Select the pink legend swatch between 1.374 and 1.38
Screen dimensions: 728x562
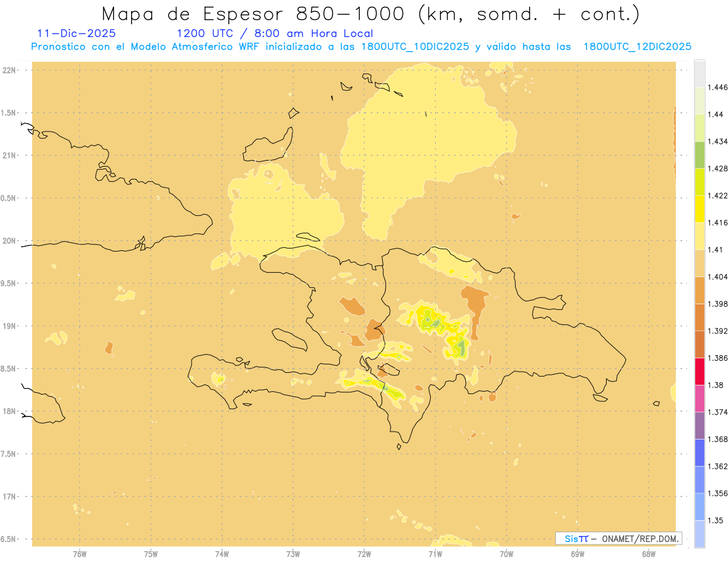click(x=699, y=398)
